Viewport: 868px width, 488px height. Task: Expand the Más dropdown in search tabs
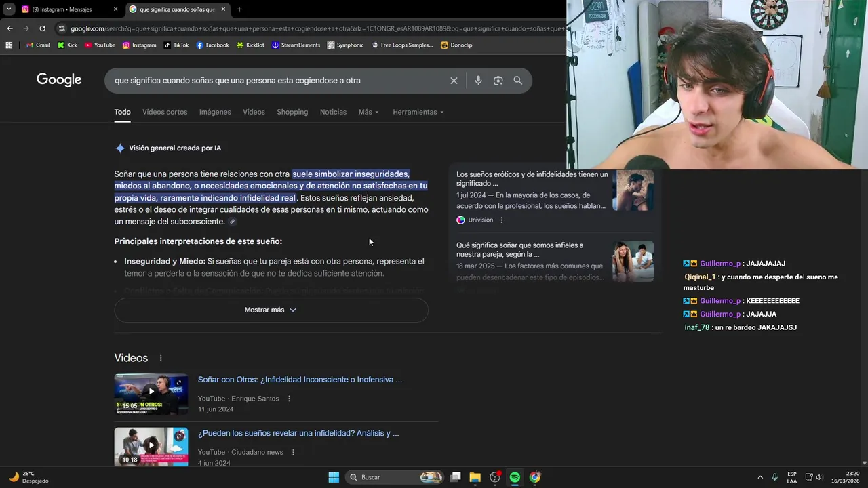(369, 112)
